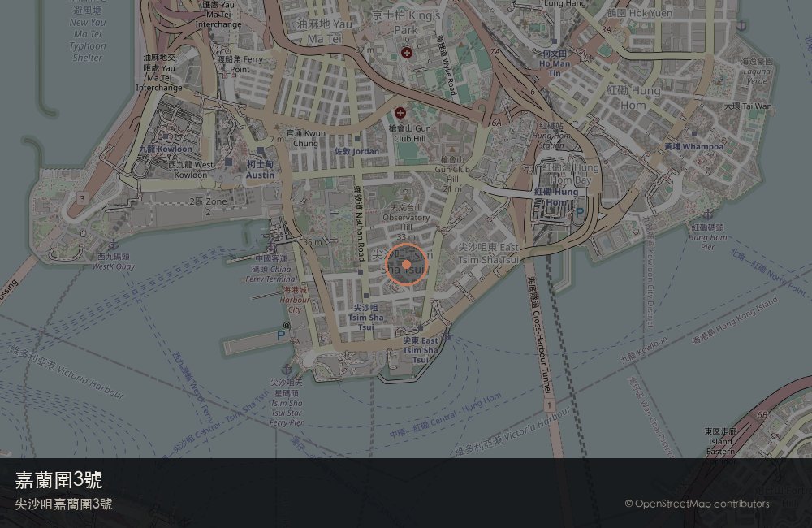Screen dimensions: 812x528
Task: Click the anchor icon above Hung Hom Pier
Action: pyautogui.click(x=708, y=214)
